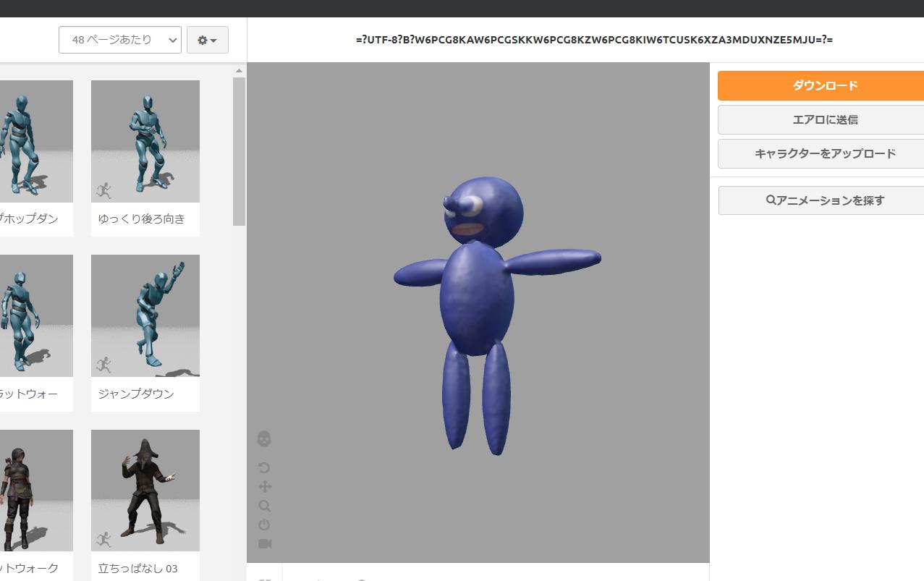This screenshot has width=924, height=581.
Task: Open the gear settings dropdown
Action: point(208,40)
